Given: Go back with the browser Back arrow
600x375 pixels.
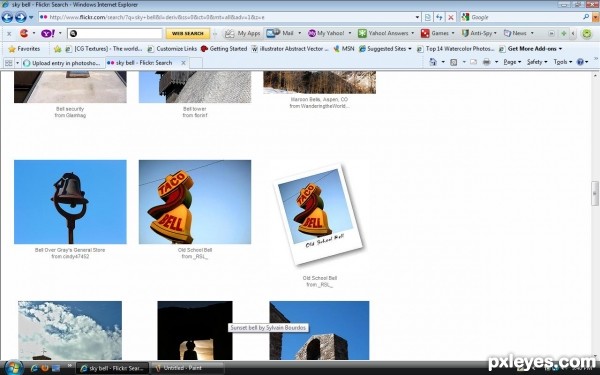Looking at the screenshot, I should point(7,17).
